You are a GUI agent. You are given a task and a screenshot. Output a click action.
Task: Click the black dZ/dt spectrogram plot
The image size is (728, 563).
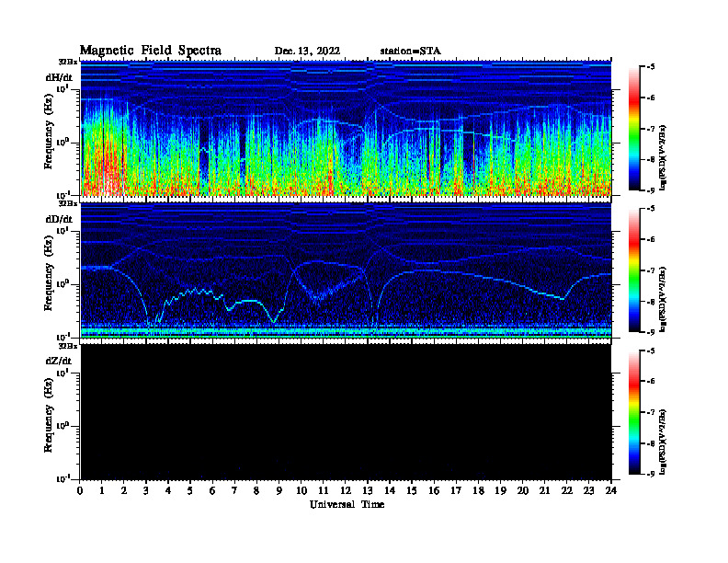[346, 412]
